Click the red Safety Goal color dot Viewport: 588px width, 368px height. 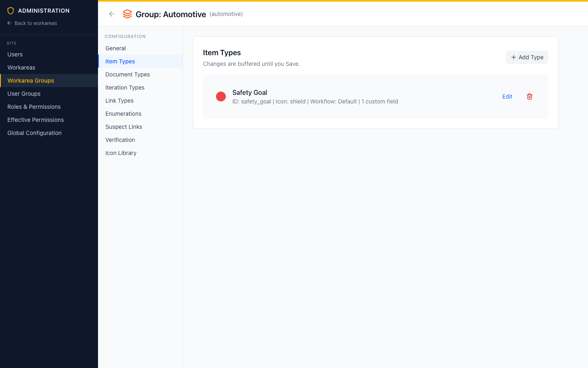[x=221, y=96]
